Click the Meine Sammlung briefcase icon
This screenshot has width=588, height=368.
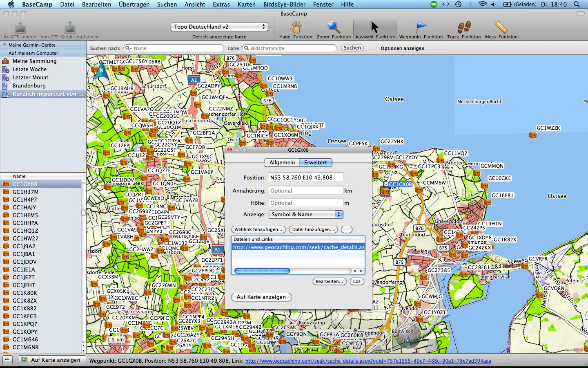coord(5,61)
